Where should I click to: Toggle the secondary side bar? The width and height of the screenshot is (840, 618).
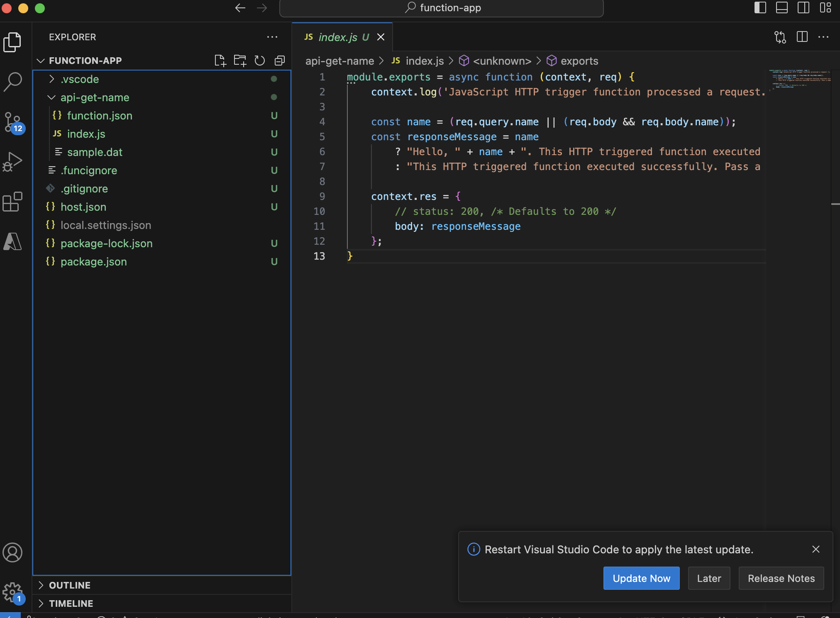coord(803,8)
